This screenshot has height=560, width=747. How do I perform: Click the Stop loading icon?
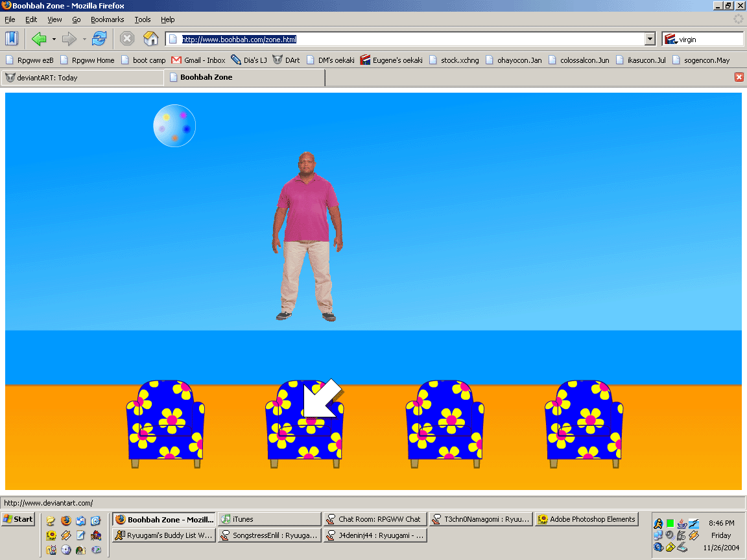[126, 39]
